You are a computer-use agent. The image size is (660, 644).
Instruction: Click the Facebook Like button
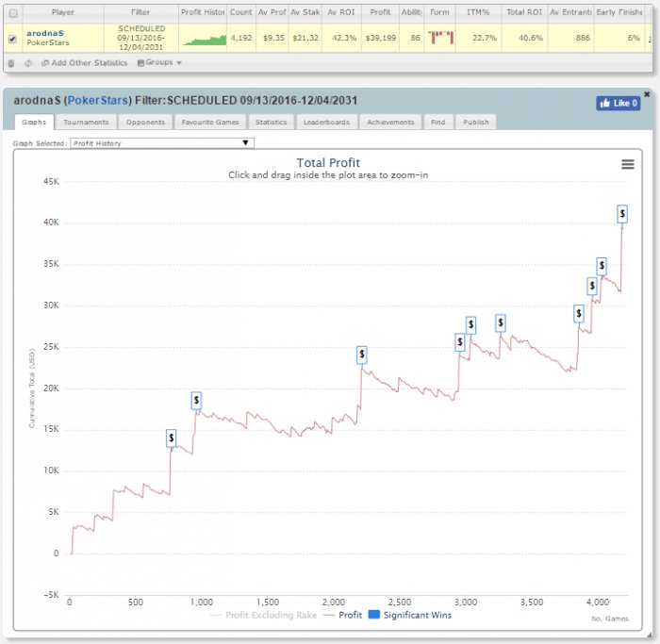point(618,103)
